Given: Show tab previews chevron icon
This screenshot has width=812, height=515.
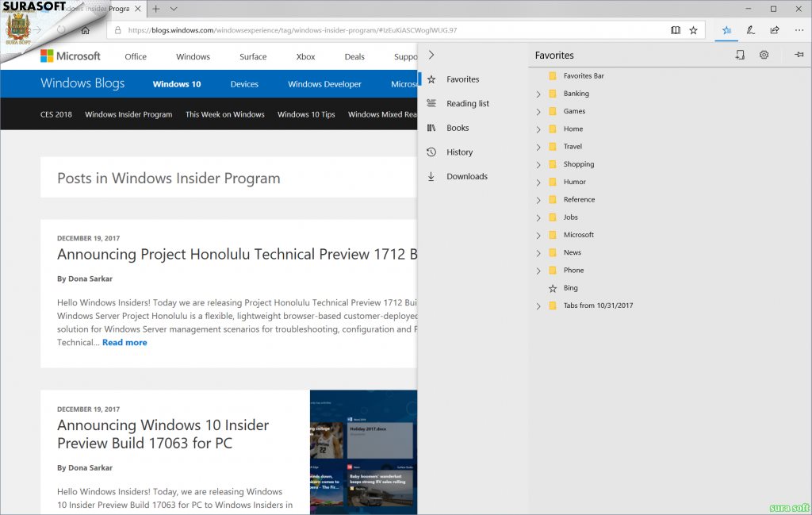Looking at the screenshot, I should 174,9.
